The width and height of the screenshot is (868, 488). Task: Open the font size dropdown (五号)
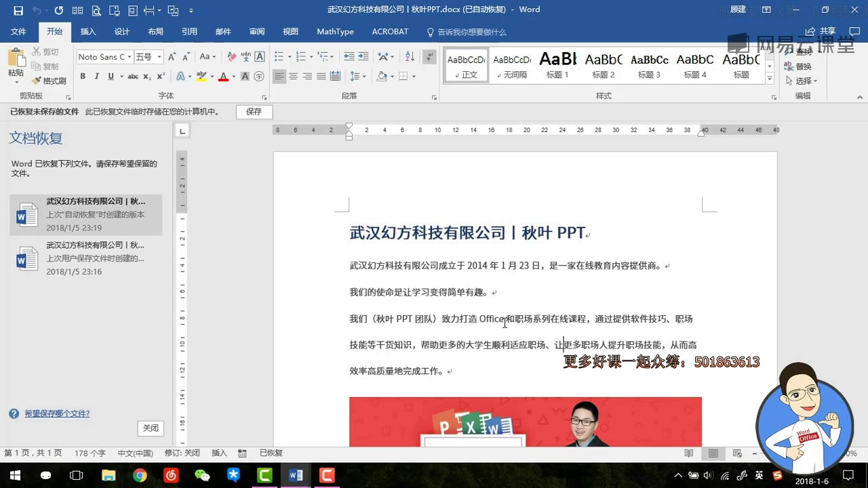pyautogui.click(x=159, y=57)
